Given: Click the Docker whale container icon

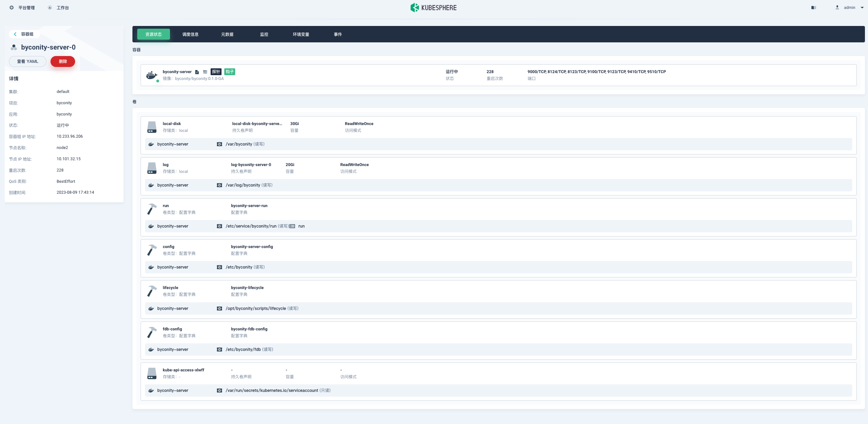Looking at the screenshot, I should tap(152, 75).
